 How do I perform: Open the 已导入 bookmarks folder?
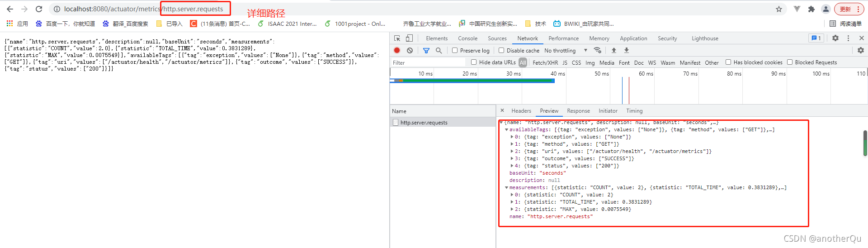[x=169, y=24]
